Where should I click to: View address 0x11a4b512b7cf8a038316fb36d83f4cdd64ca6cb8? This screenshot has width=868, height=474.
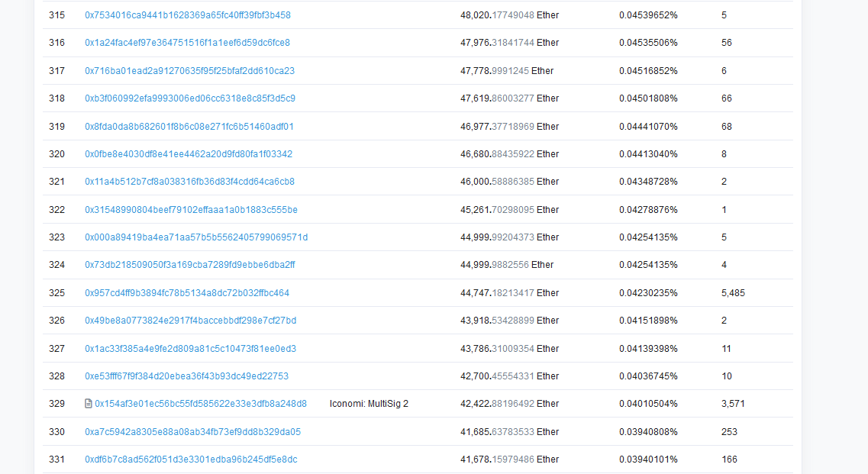[189, 182]
